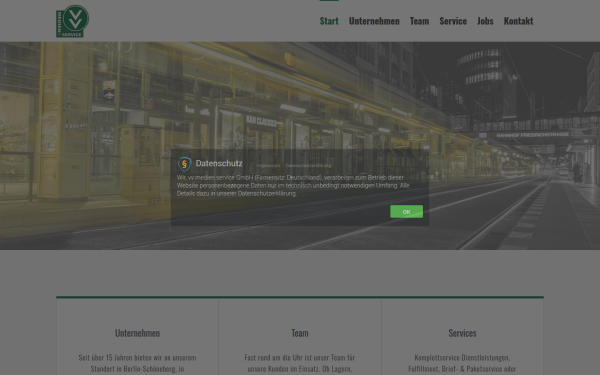Open the Service navigation item
This screenshot has height=375, width=600.
pyautogui.click(x=453, y=21)
